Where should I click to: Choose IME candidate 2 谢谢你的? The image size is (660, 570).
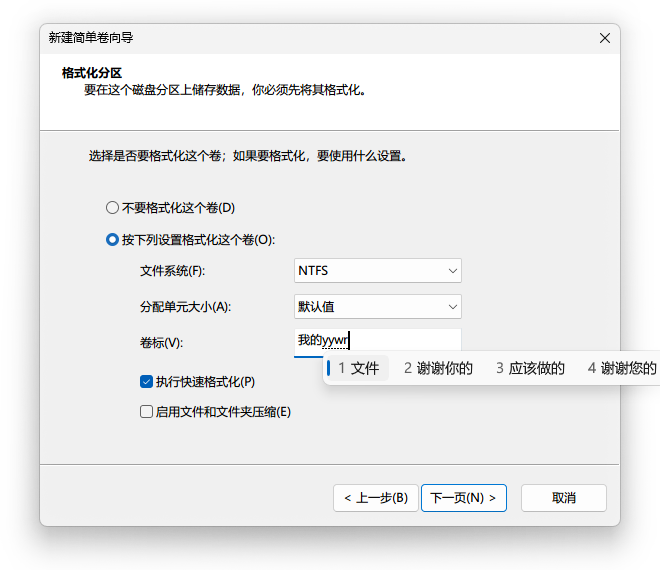coord(438,368)
